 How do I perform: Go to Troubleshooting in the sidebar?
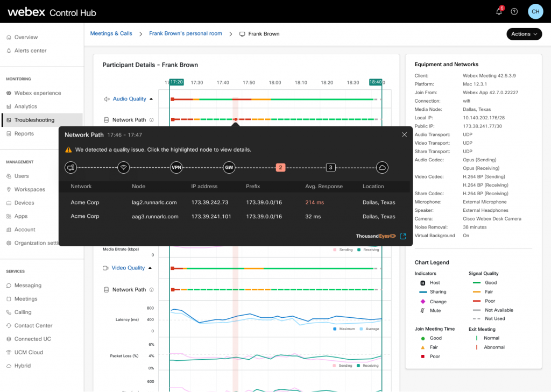coord(34,119)
